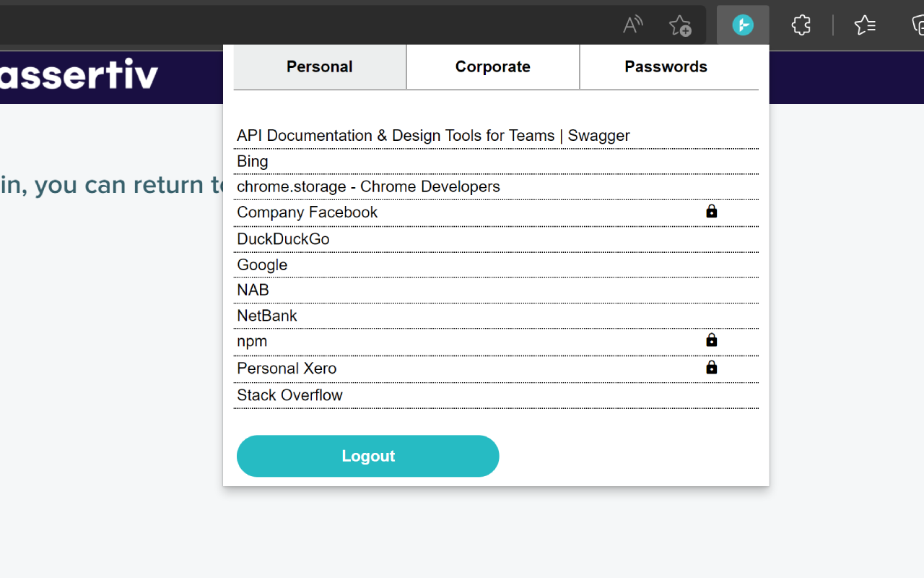Click the Logout button

pyautogui.click(x=368, y=456)
